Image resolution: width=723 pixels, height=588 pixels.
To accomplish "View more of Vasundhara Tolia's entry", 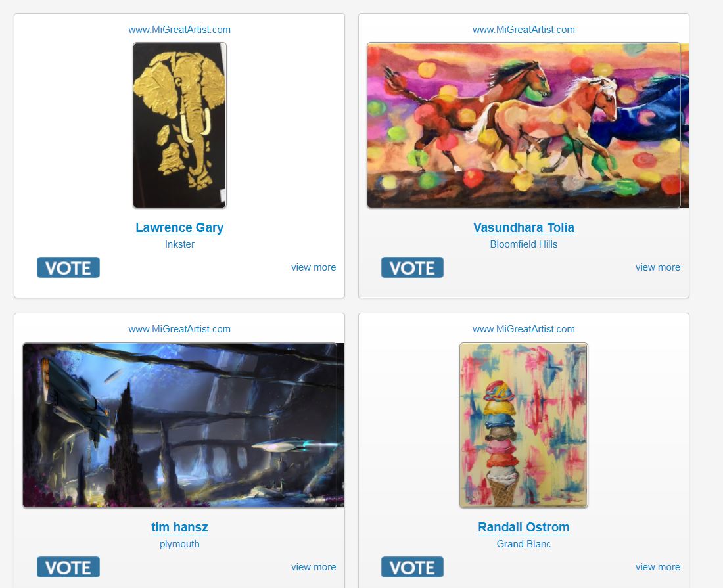I will coord(658,267).
